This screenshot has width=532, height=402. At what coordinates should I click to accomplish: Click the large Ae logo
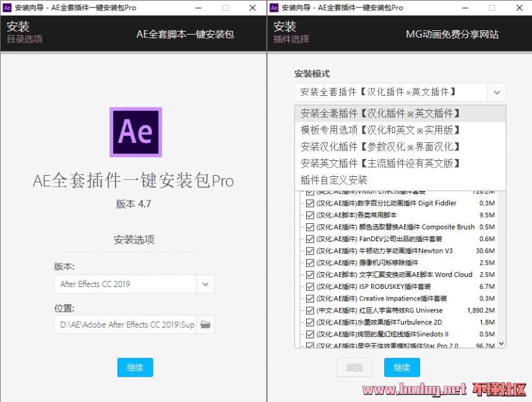(135, 132)
